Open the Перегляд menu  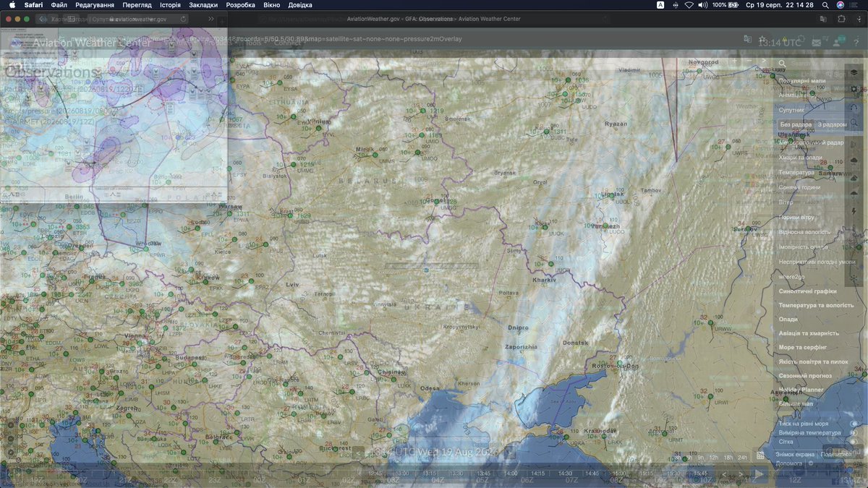pyautogui.click(x=137, y=5)
